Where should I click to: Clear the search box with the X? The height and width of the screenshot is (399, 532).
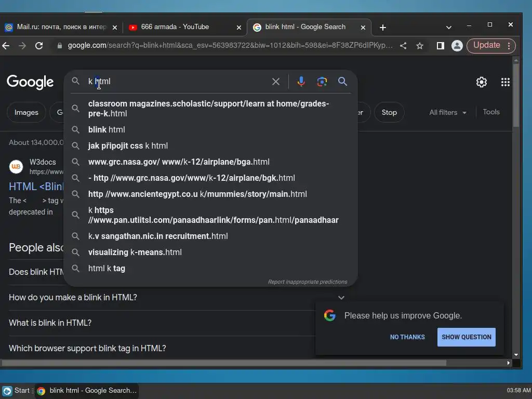pos(276,82)
